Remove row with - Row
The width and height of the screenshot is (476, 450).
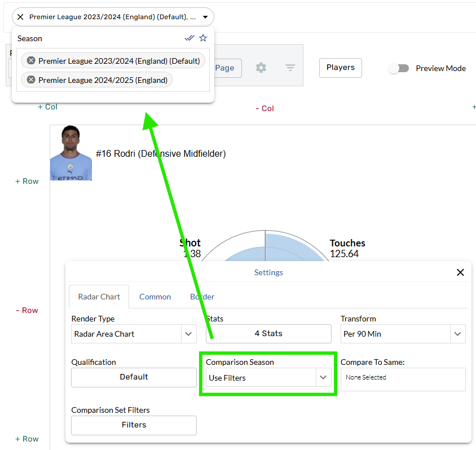pyautogui.click(x=27, y=310)
